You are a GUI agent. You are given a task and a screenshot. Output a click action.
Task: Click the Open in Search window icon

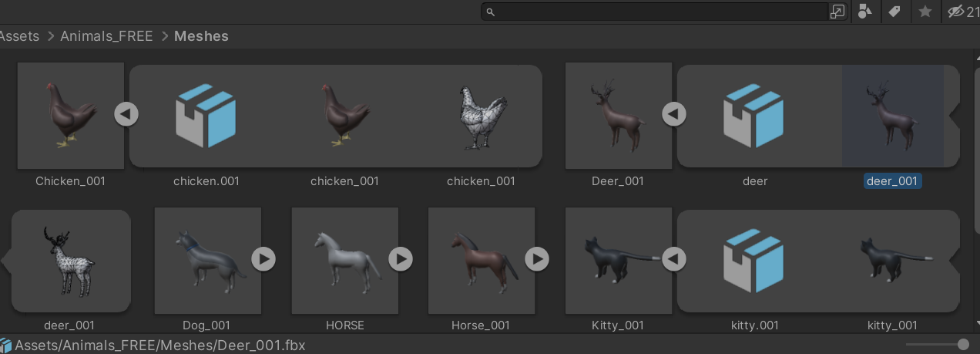837,12
